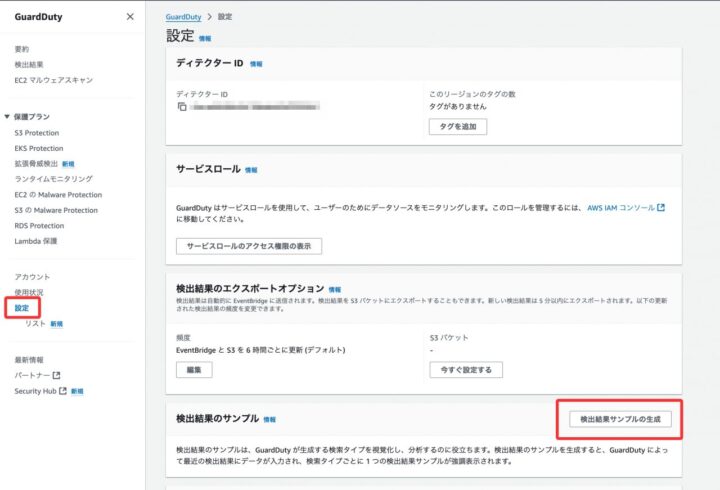Copy the detector ID with copy icon
Viewport: 720px width, 490px height.
click(182, 107)
